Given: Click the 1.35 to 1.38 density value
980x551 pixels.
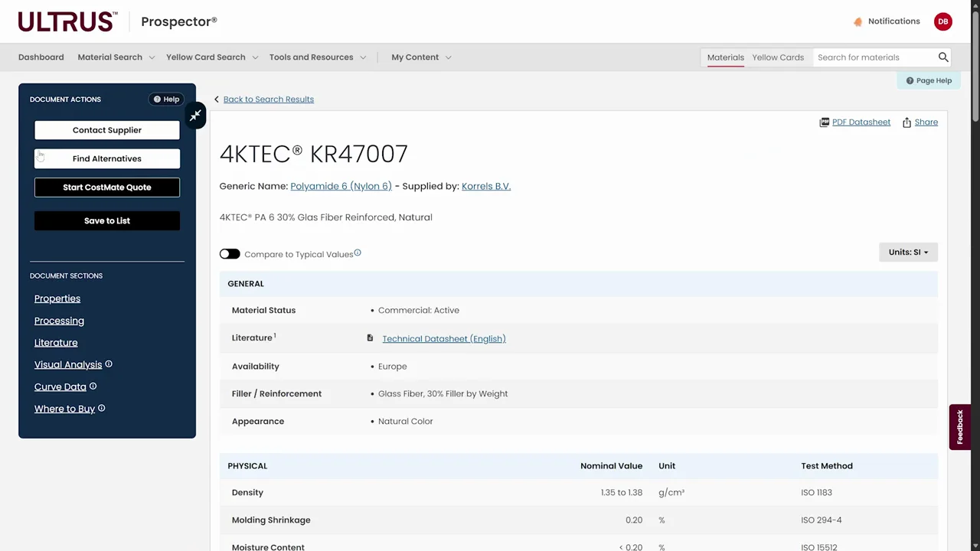Looking at the screenshot, I should (x=622, y=493).
